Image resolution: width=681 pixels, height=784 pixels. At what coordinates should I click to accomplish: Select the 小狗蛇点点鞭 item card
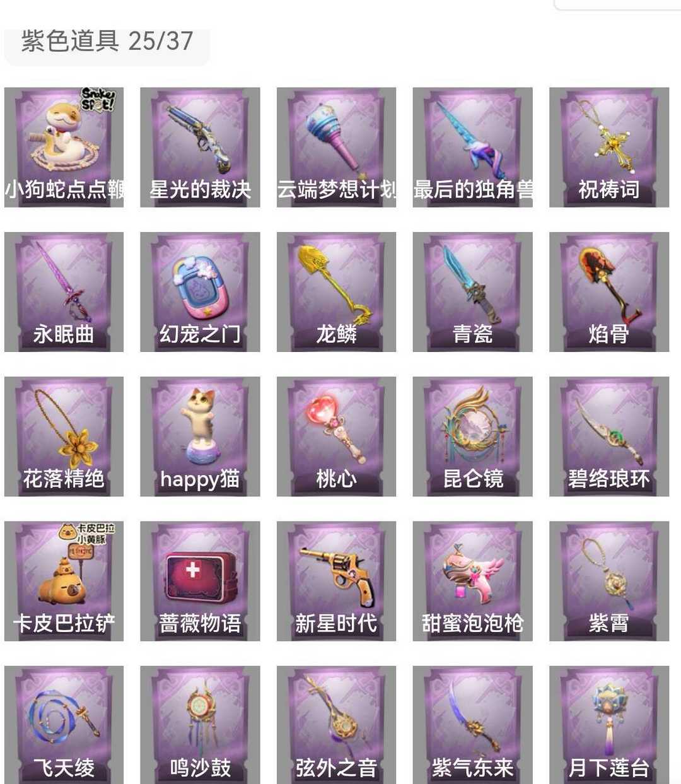pos(64,147)
